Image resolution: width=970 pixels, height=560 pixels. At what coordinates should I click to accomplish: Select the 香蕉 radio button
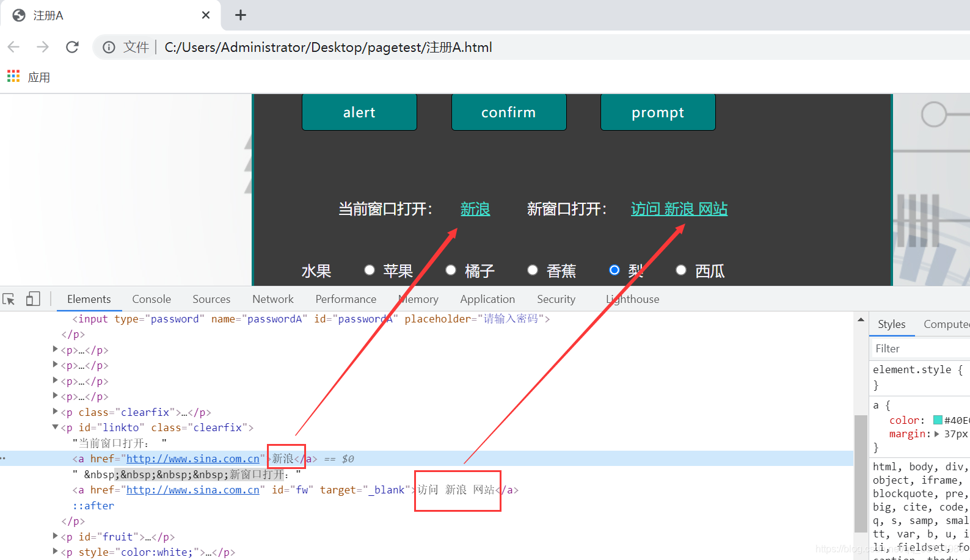[x=533, y=270]
